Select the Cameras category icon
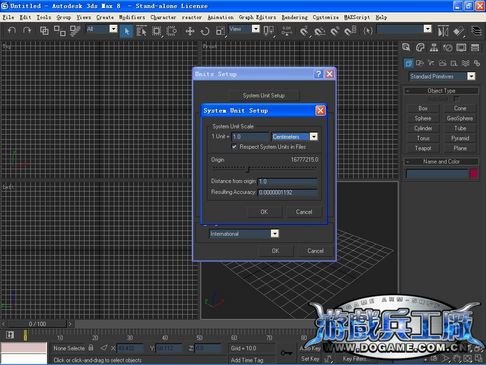The width and height of the screenshot is (486, 365). point(443,63)
